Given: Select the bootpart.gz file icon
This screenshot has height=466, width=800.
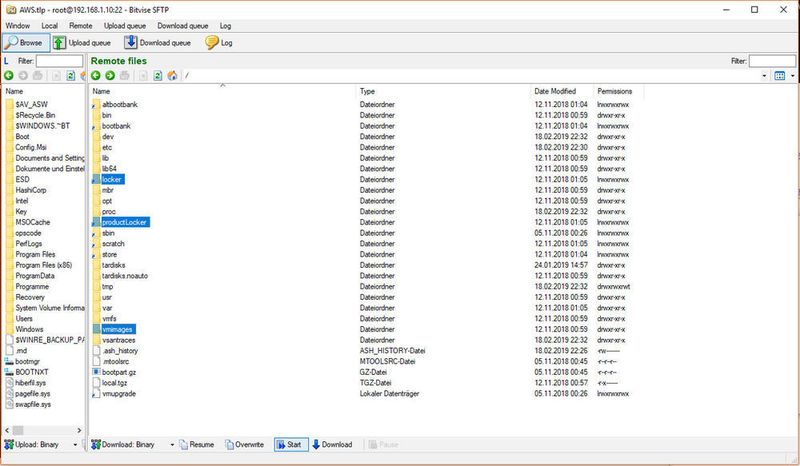Looking at the screenshot, I should click(96, 373).
